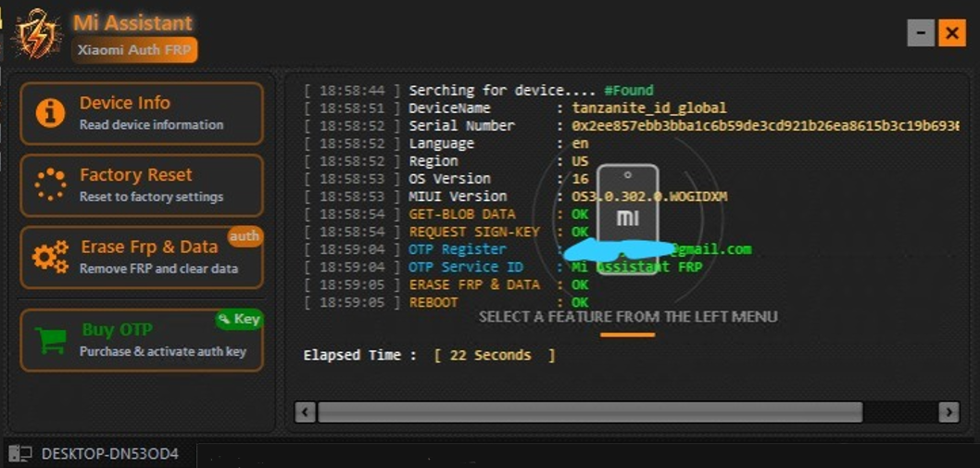The height and width of the screenshot is (468, 980).
Task: Click the green Key badge
Action: pos(239,320)
